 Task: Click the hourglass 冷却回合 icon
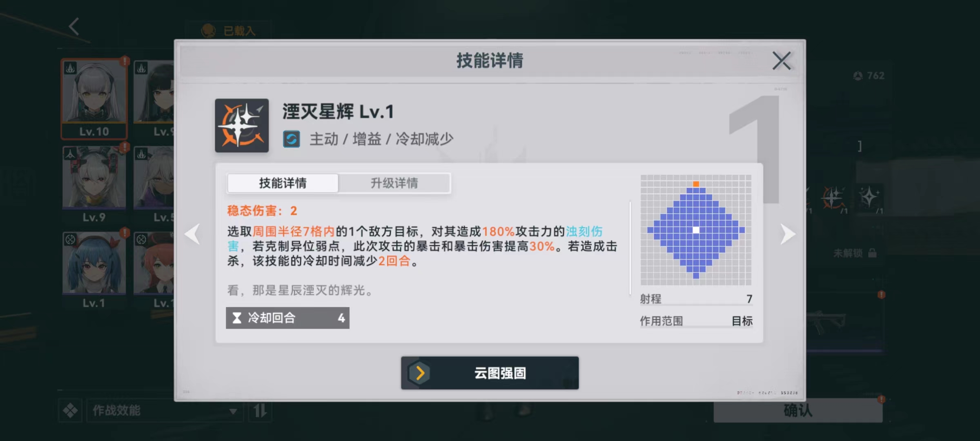(237, 318)
